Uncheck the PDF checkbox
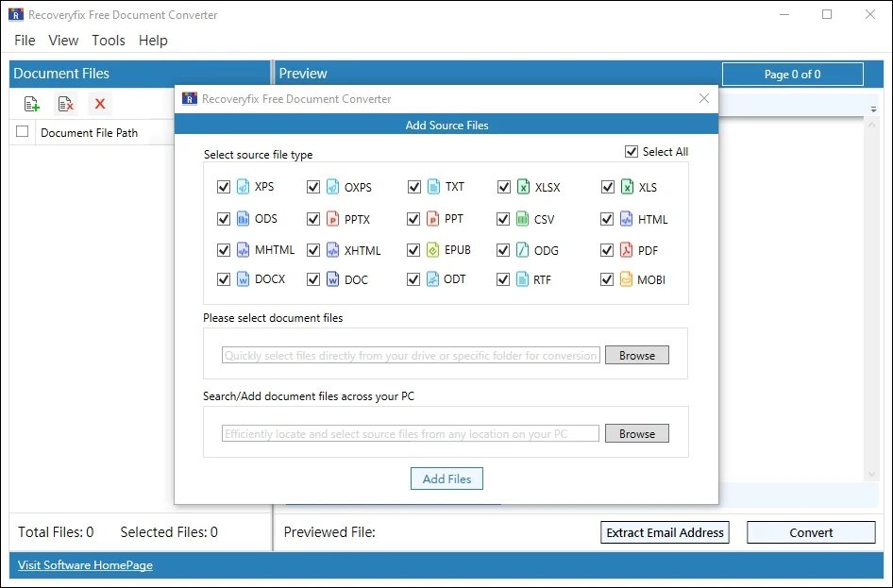Image resolution: width=893 pixels, height=588 pixels. pyautogui.click(x=607, y=250)
